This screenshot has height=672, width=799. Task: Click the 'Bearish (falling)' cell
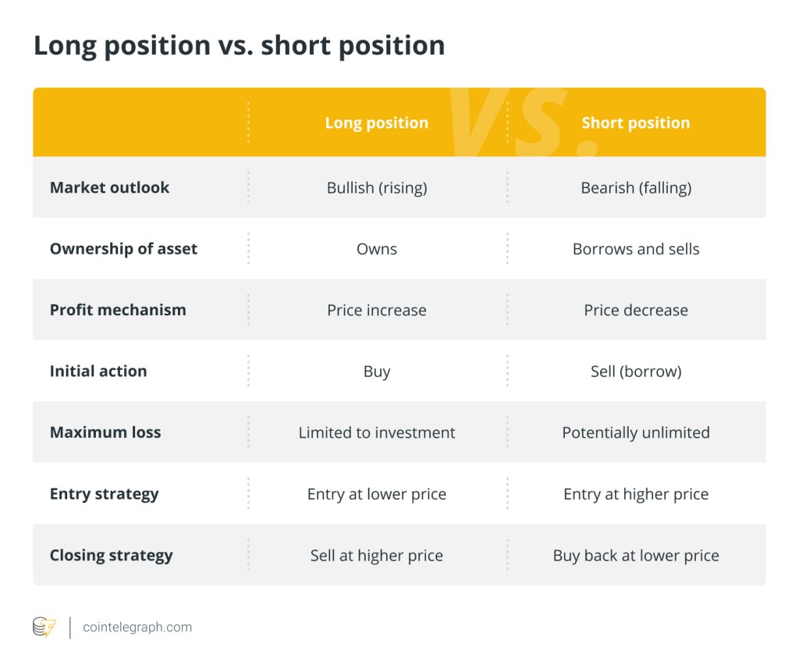[x=636, y=187]
